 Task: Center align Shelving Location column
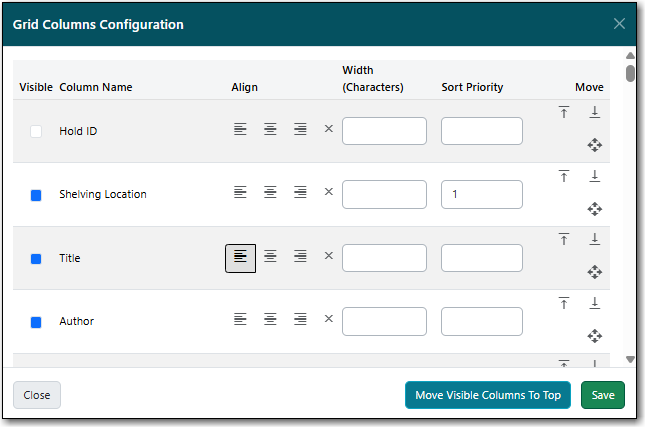tap(270, 192)
